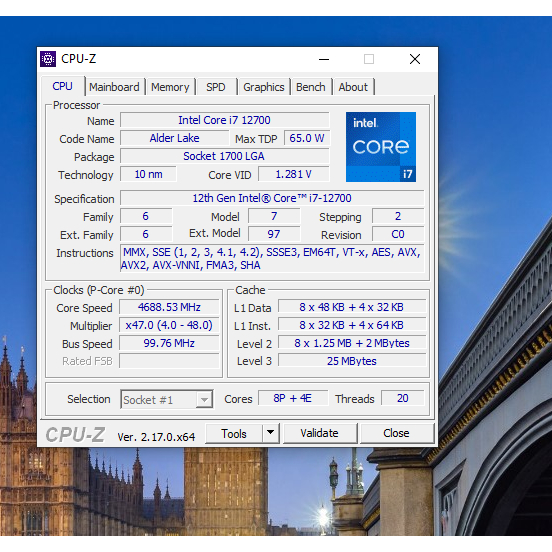Screen dimensions: 552x552
Task: Open the Socket #1 selection dropdown
Action: coord(167,399)
